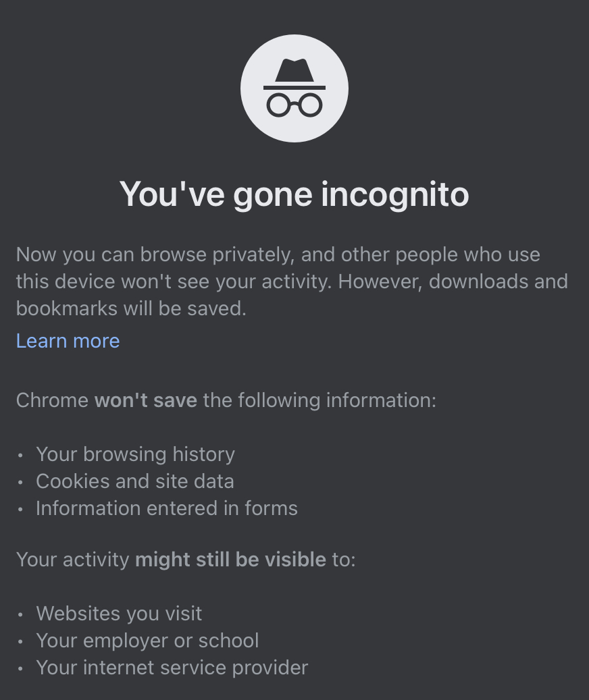Viewport: 589px width, 700px height.
Task: Click the incognito hat-and-glasses icon
Action: 294,88
